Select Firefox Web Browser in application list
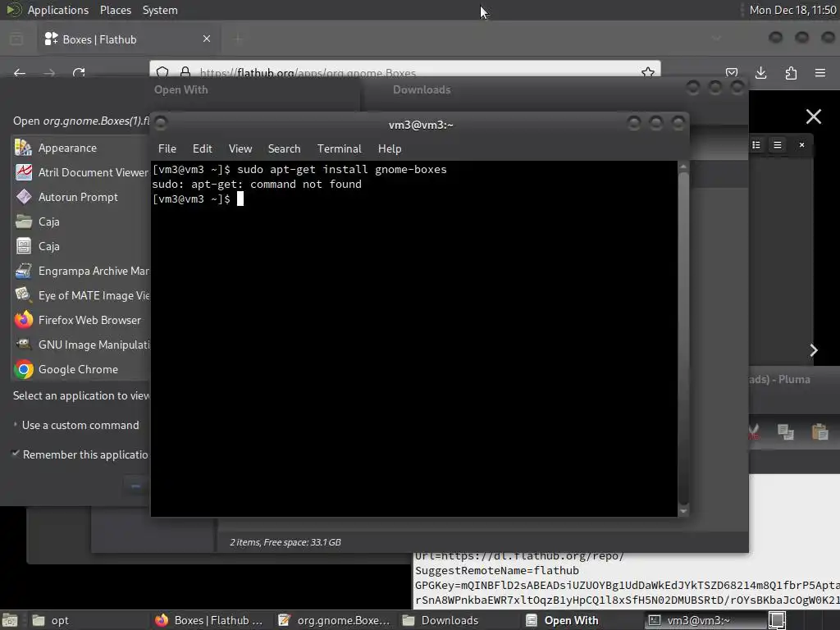The height and width of the screenshot is (630, 840). click(x=80, y=321)
